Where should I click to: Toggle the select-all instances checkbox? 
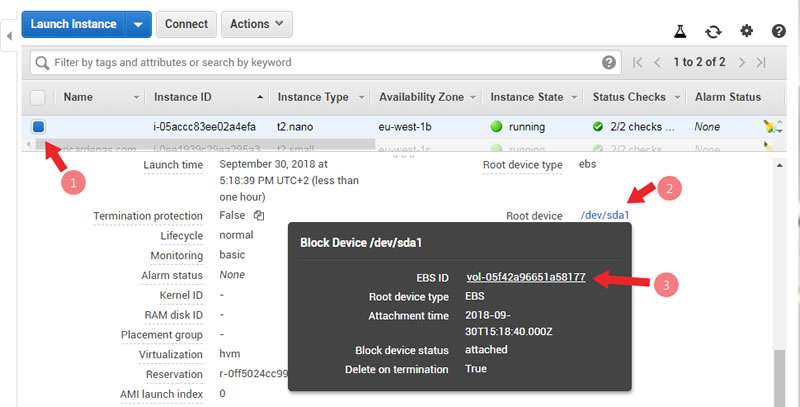[x=38, y=97]
